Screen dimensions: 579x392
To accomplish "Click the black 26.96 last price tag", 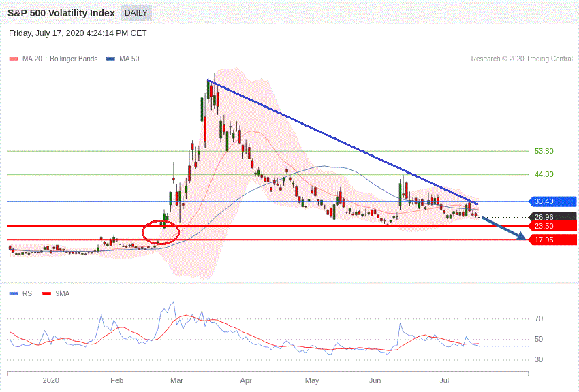I will 553,217.
